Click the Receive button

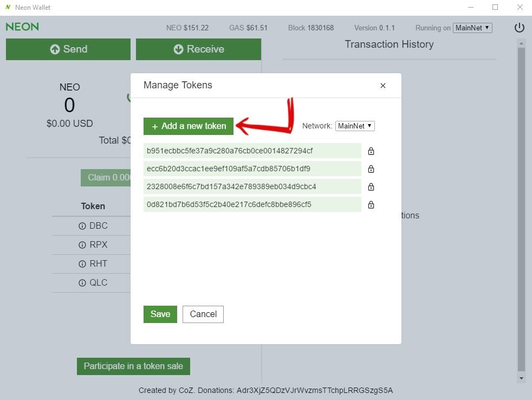(x=198, y=49)
